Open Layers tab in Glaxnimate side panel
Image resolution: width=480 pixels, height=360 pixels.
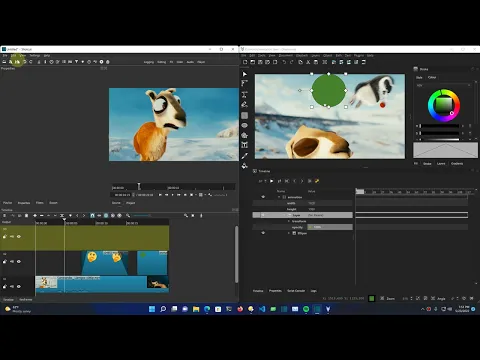coord(441,163)
